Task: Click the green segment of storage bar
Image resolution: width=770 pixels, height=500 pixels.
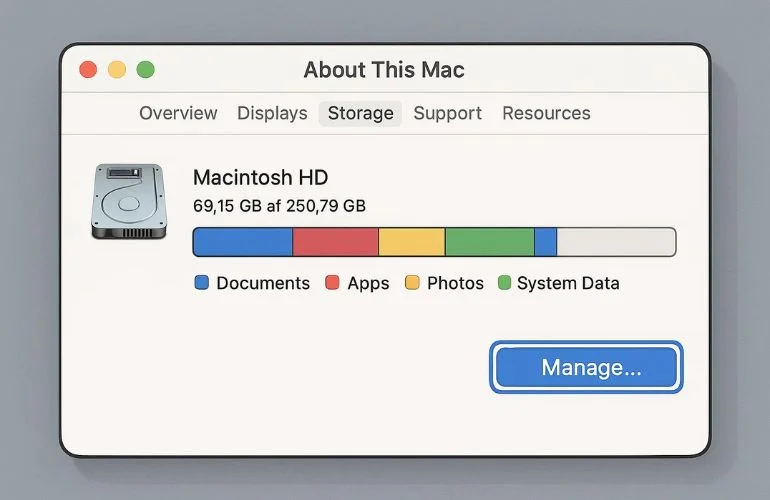Action: (x=489, y=242)
